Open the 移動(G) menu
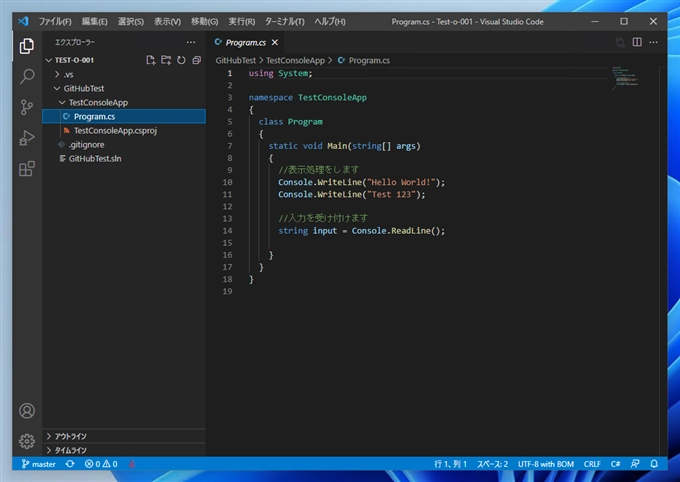680x482 pixels. (x=205, y=21)
